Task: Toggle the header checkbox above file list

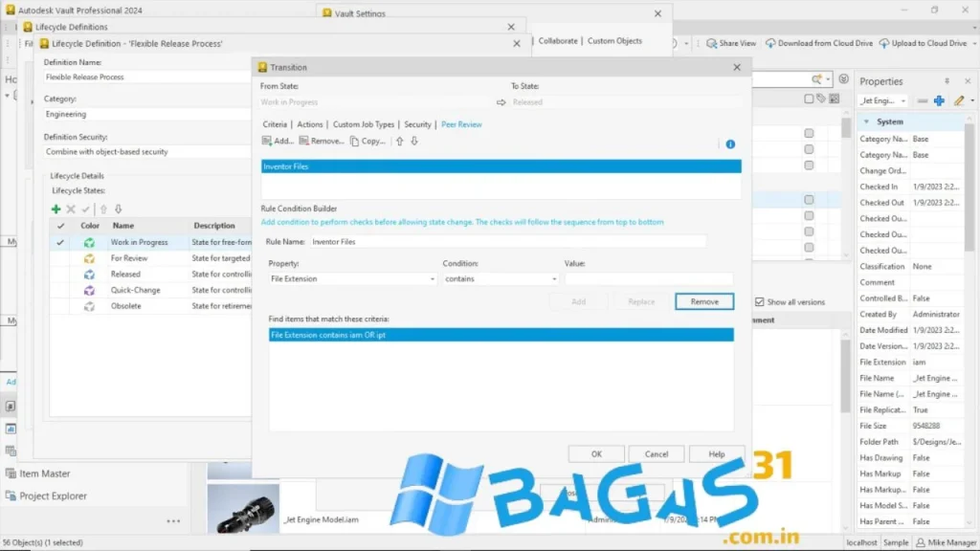Action: point(809,99)
